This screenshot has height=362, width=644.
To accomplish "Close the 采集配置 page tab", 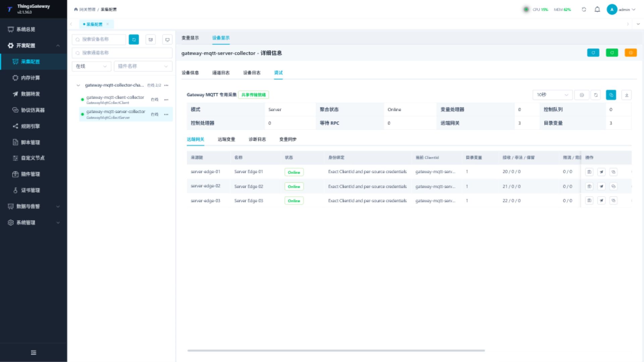I will tap(108, 24).
